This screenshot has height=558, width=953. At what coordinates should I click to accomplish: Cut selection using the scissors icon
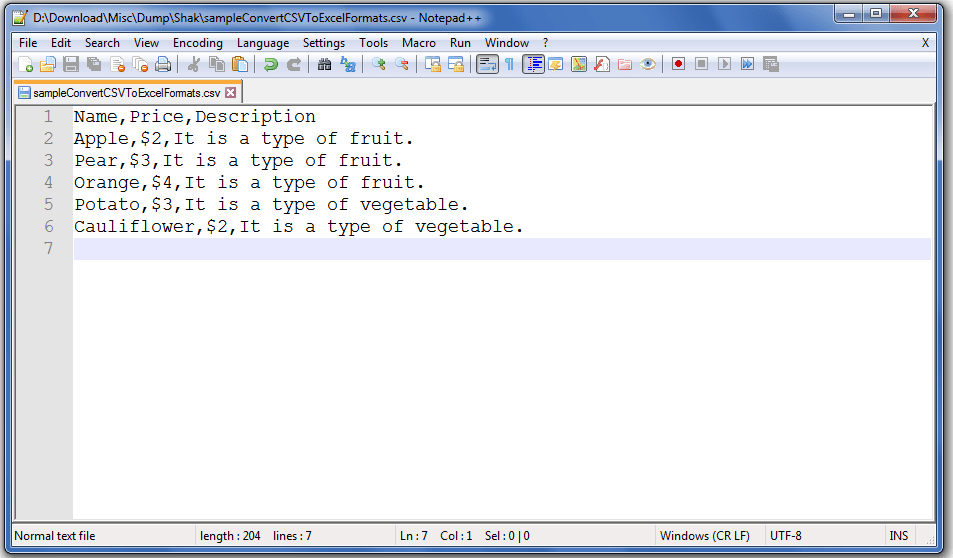click(x=194, y=64)
